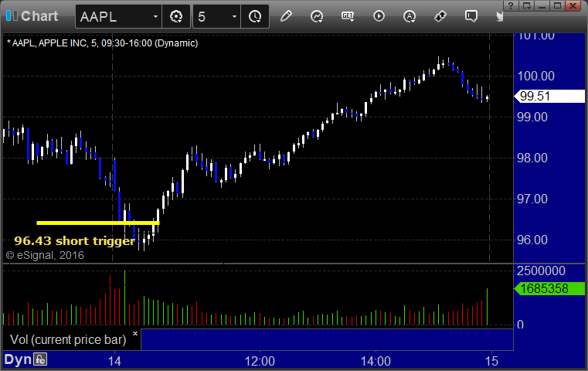Click the trade arrows diamond icon

tap(440, 16)
